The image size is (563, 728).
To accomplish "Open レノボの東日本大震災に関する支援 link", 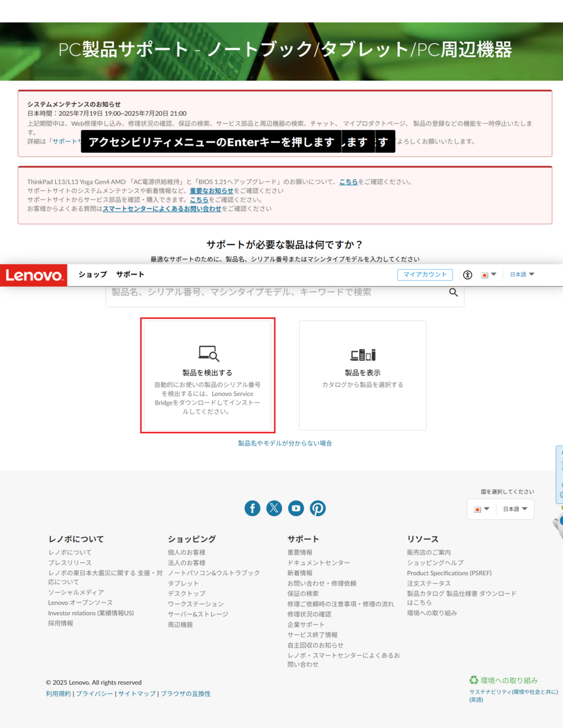I will point(106,578).
